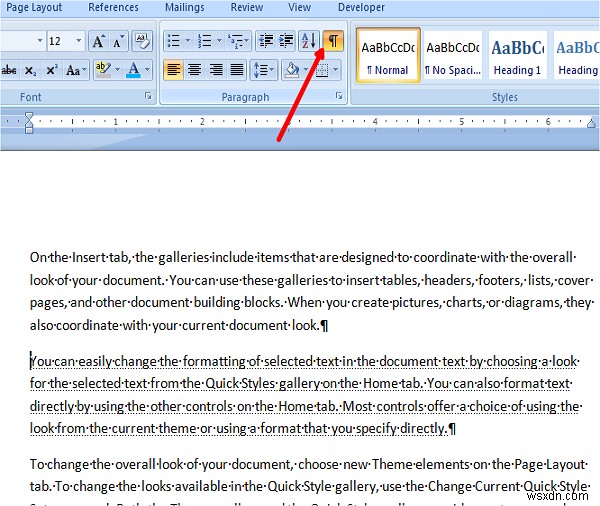Click the Clear Formatting eraser icon
The width and height of the screenshot is (600, 506).
click(142, 41)
